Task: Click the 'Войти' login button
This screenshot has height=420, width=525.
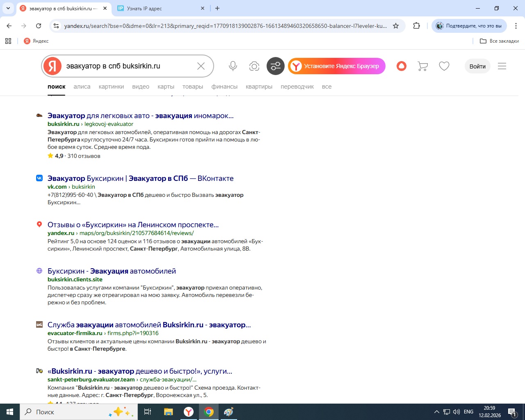Action: coord(477,66)
